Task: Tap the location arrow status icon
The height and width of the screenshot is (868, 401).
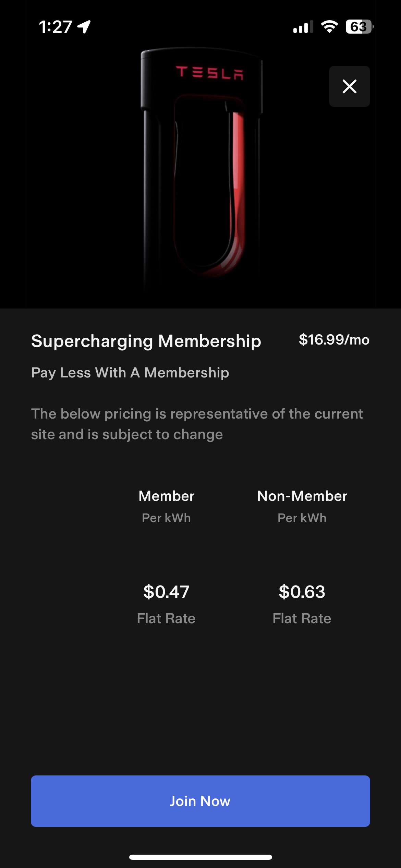Action: pos(84,27)
